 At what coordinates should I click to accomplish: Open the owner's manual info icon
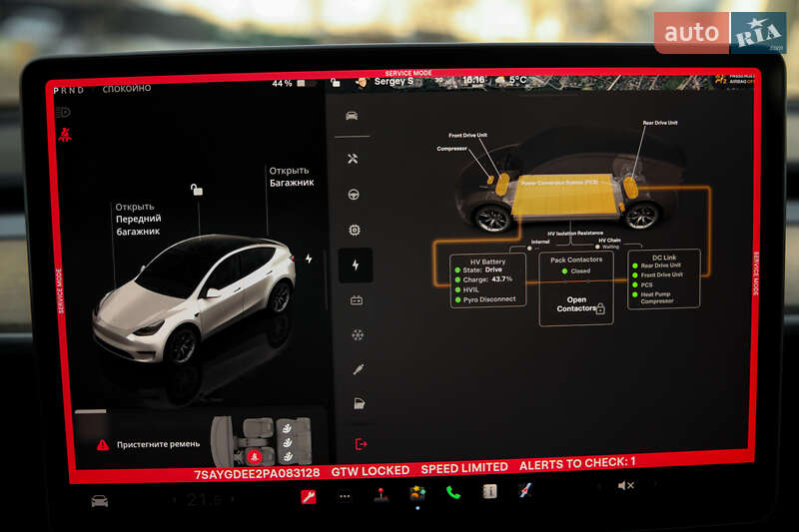489,491
